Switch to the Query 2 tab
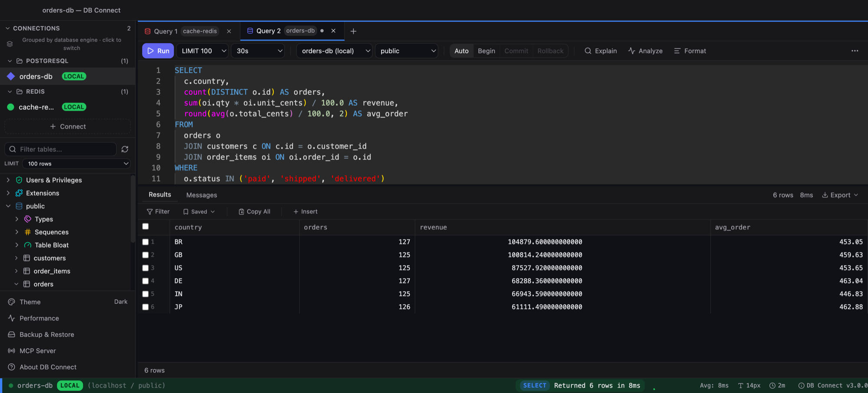 pos(292,31)
